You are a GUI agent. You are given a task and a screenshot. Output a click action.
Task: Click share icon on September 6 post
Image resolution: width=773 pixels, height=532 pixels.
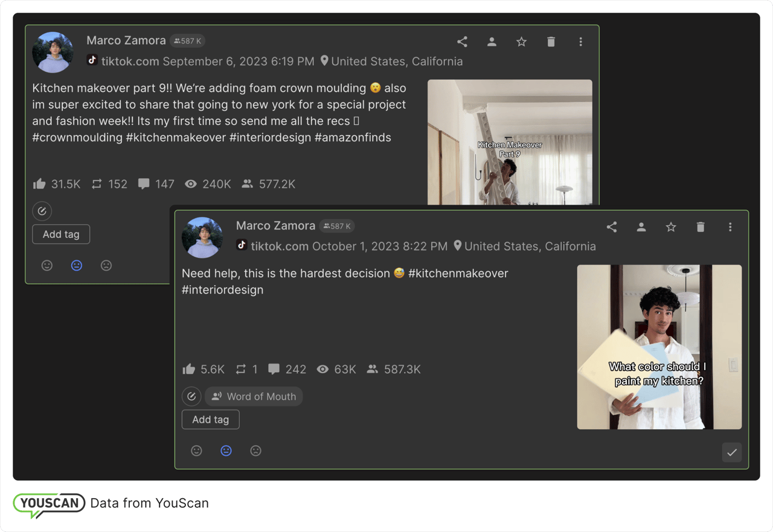click(x=462, y=42)
